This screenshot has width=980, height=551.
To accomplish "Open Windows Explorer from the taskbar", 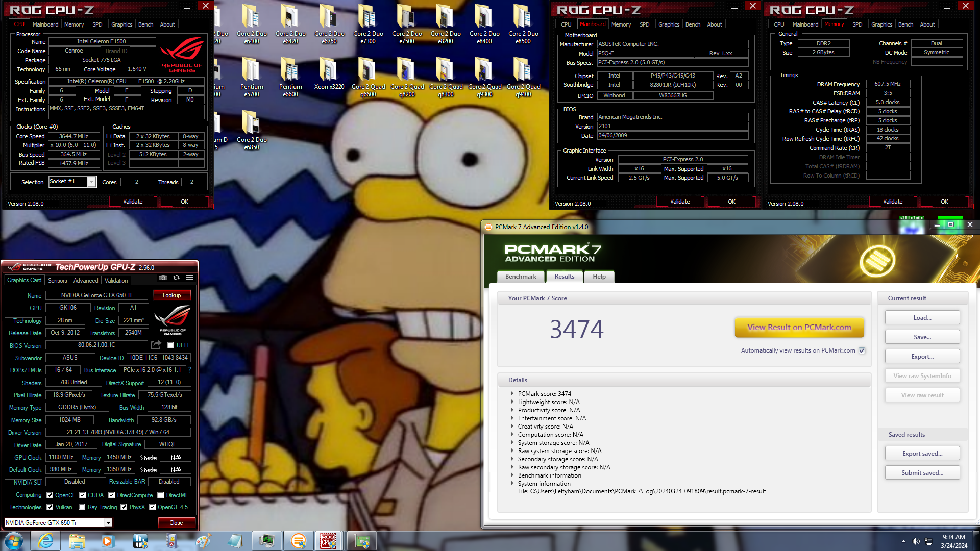I will [x=77, y=541].
